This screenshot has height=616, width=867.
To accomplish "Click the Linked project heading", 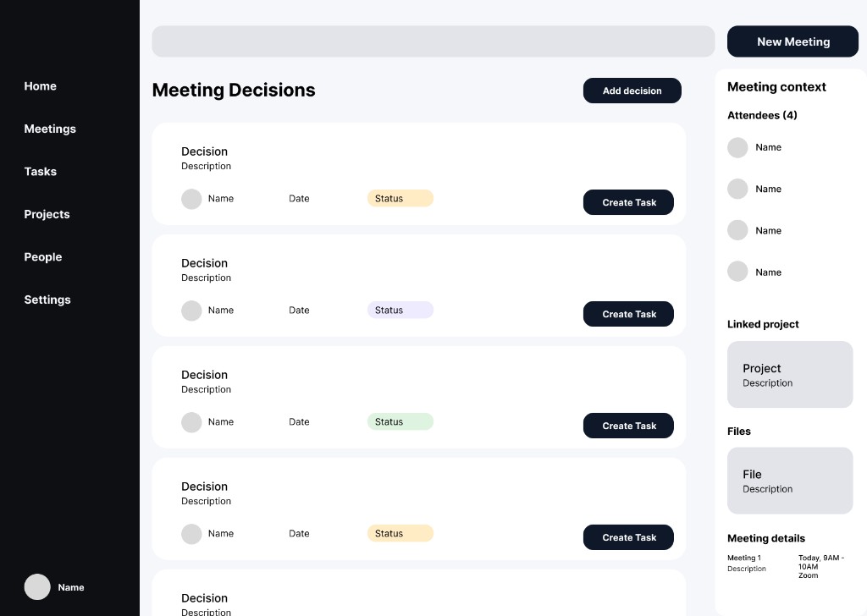I will coord(763,324).
